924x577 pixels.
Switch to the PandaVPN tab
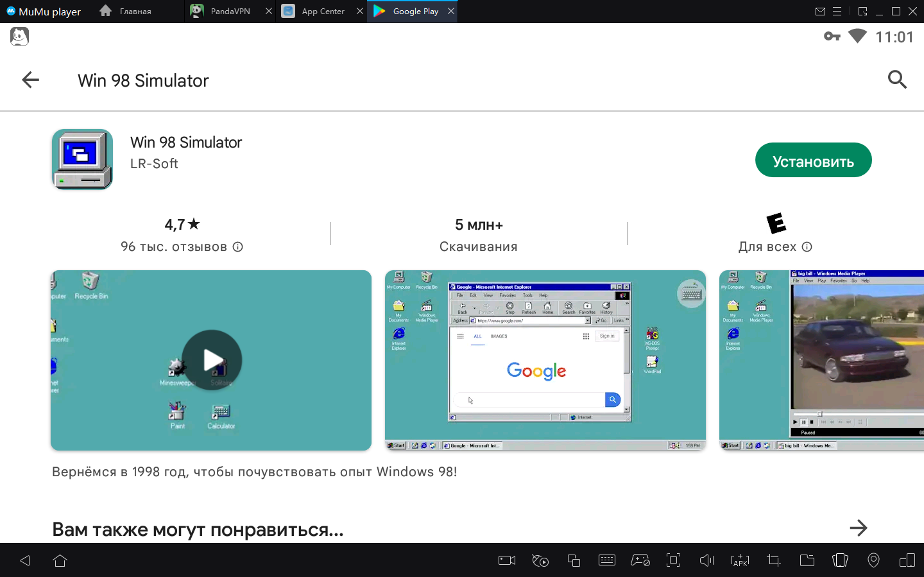(x=230, y=12)
